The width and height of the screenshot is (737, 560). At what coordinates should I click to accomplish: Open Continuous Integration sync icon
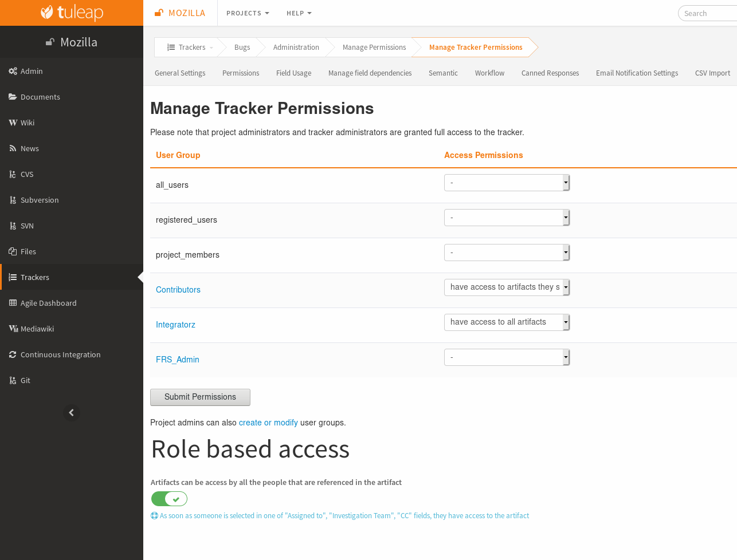click(13, 354)
